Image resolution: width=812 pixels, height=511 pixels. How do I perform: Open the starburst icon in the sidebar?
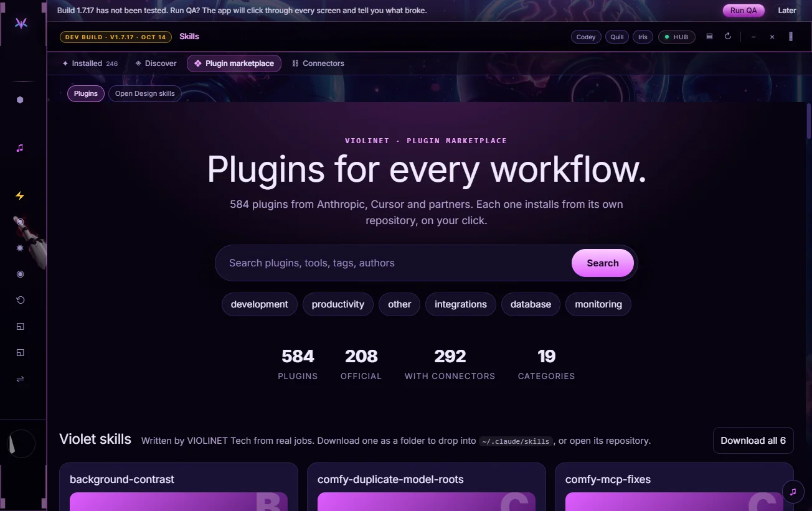click(20, 248)
